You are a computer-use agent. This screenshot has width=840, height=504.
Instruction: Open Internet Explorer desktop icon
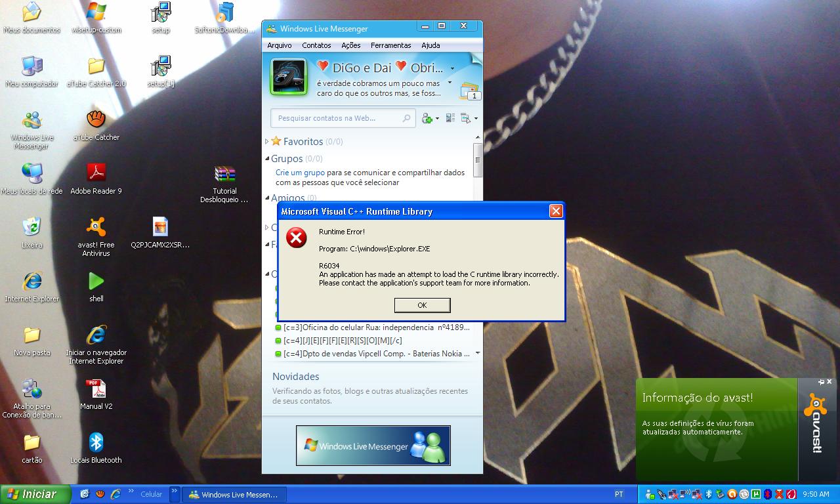pyautogui.click(x=31, y=287)
